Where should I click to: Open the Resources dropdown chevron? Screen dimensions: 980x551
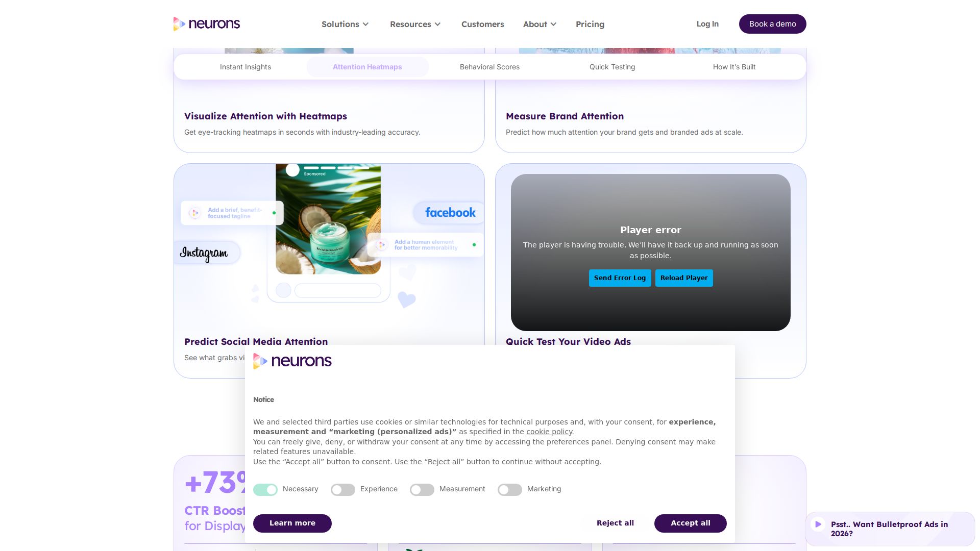437,24
